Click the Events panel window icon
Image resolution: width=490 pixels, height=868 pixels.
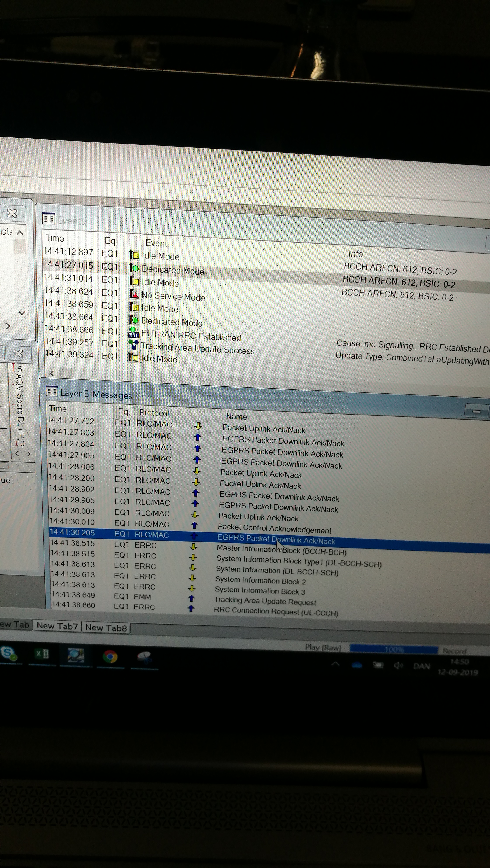coord(49,218)
